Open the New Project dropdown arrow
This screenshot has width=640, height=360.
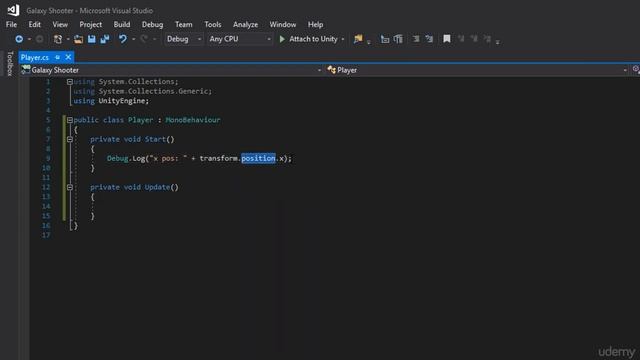click(x=68, y=39)
